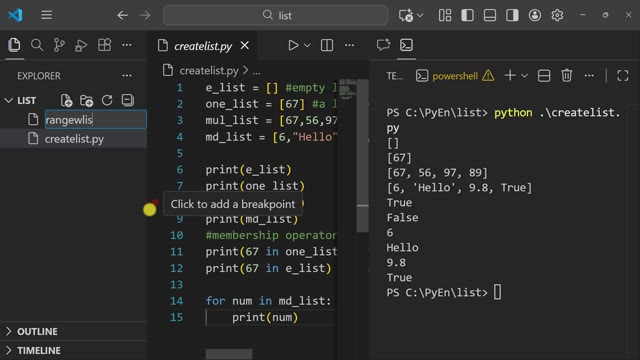Viewport: 640px width, 360px height.
Task: Maximize the terminal panel size
Action: coord(622,76)
